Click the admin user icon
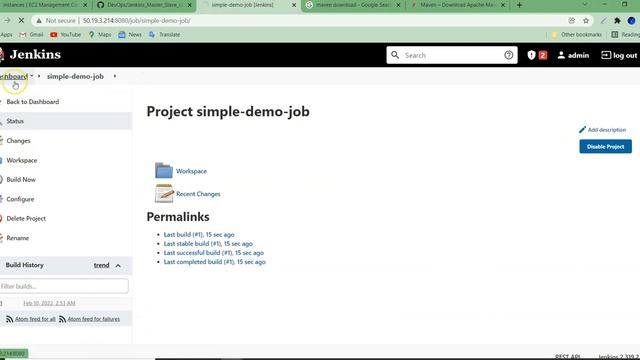Screen dimensions: 640x360 (x=561, y=55)
